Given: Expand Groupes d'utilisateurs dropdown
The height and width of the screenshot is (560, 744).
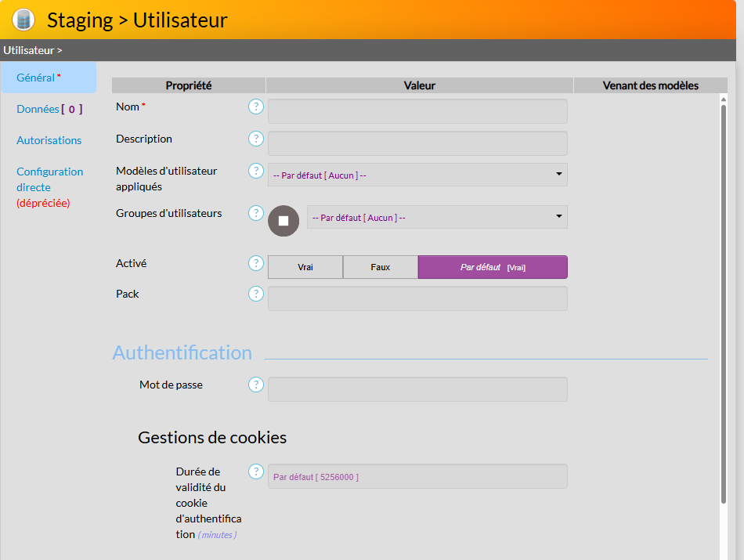Looking at the screenshot, I should point(437,217).
